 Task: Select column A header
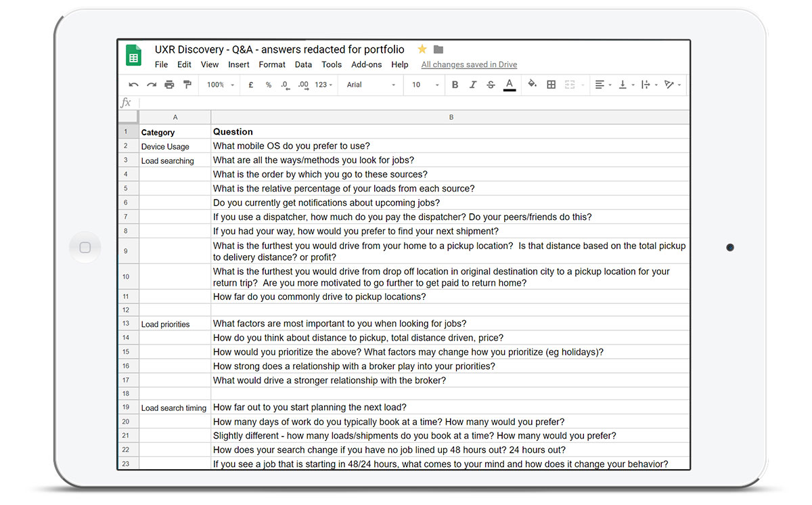coord(175,117)
